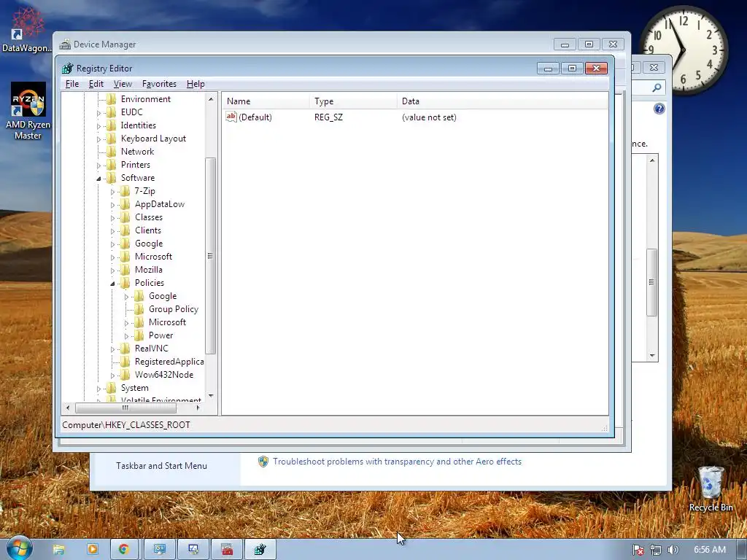
Task: Select the Printers key label
Action: pyautogui.click(x=135, y=165)
